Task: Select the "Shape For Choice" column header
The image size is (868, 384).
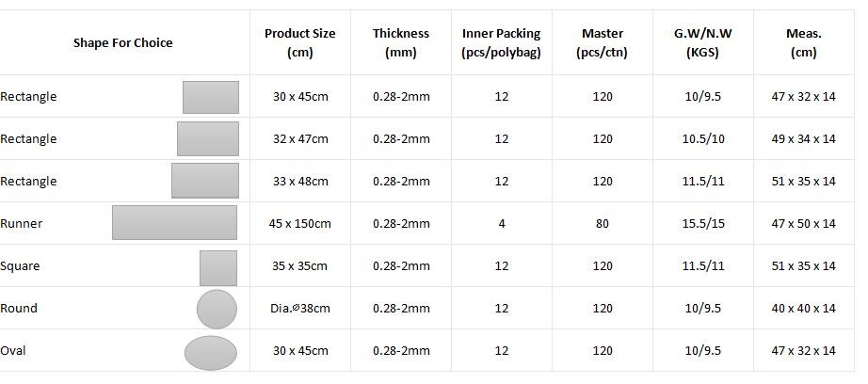Action: click(x=122, y=42)
